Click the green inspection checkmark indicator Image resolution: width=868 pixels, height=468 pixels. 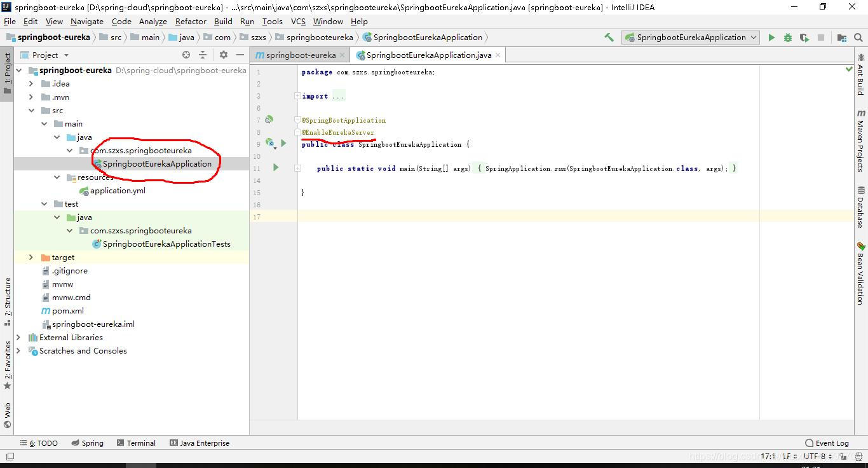coord(848,69)
